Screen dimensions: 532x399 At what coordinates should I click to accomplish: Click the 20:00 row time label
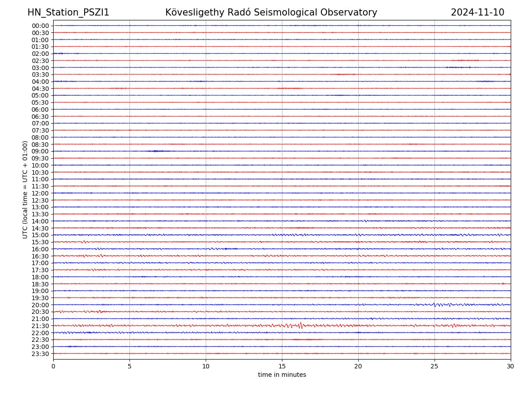(40, 305)
